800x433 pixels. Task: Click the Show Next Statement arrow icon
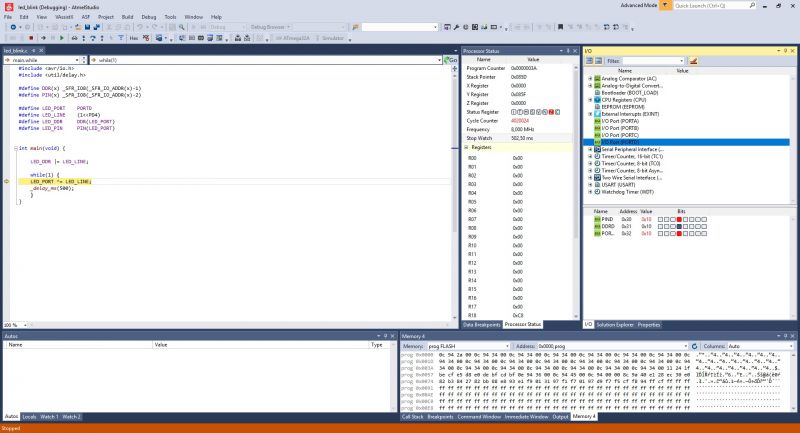point(43,38)
